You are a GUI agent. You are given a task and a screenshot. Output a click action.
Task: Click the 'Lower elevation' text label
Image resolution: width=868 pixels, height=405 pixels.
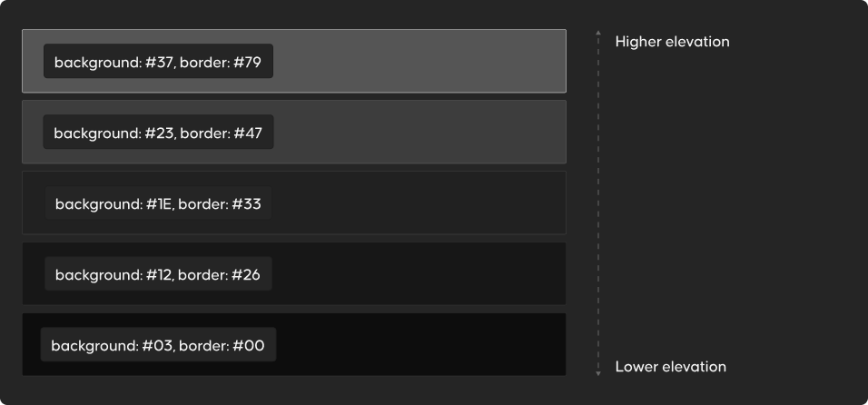click(670, 366)
